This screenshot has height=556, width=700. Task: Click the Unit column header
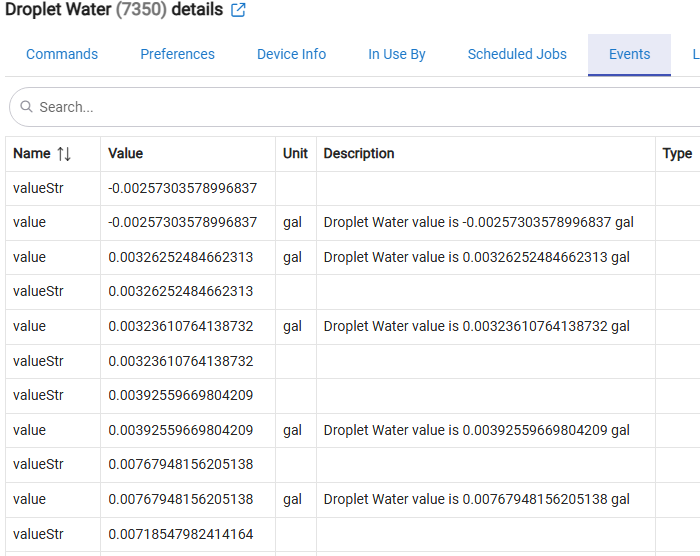295,154
